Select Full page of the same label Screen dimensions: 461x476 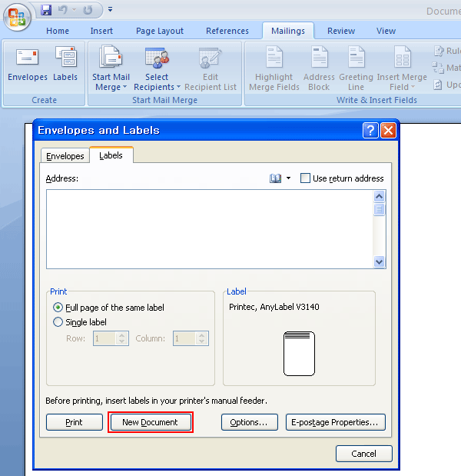pyautogui.click(x=58, y=308)
